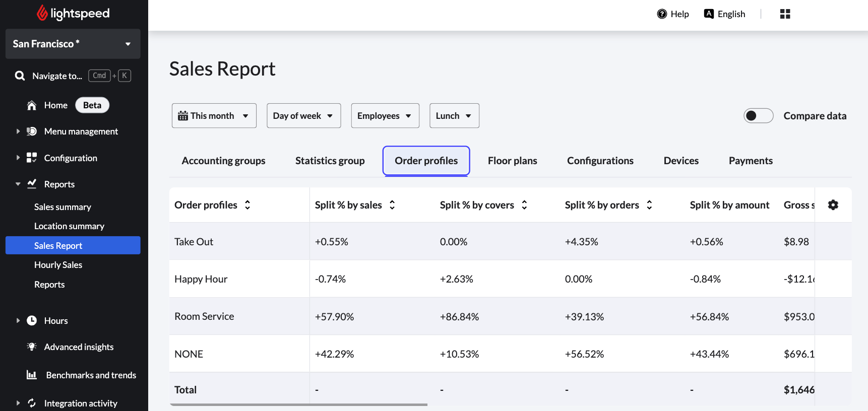Collapse the Reports section arrow
Image resolution: width=868 pixels, height=411 pixels.
point(18,184)
